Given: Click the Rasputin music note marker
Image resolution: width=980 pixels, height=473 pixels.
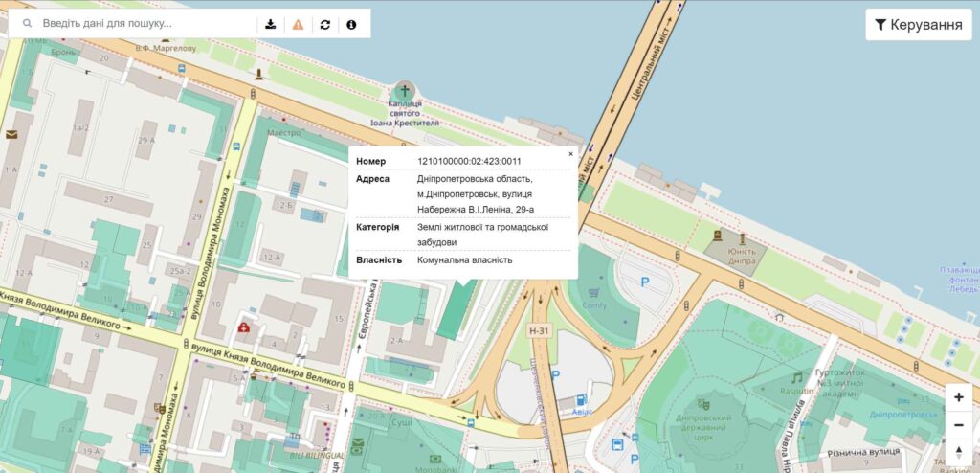Looking at the screenshot, I should pos(796,378).
